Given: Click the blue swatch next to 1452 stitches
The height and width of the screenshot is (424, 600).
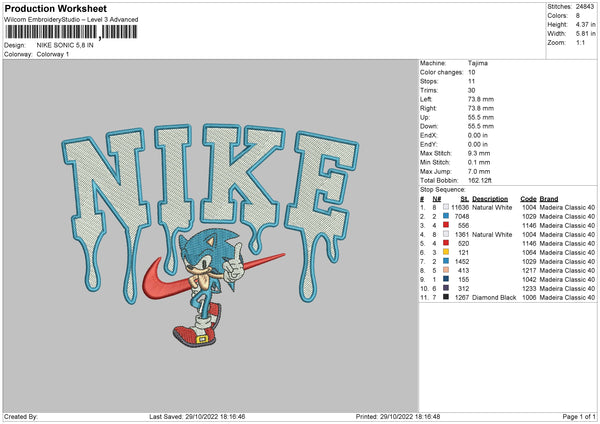Looking at the screenshot, I should [446, 261].
